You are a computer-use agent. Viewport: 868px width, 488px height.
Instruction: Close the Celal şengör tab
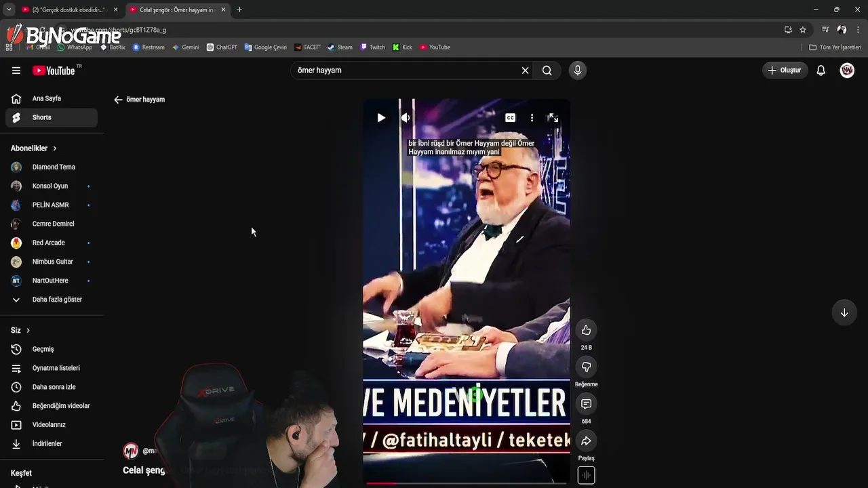223,9
